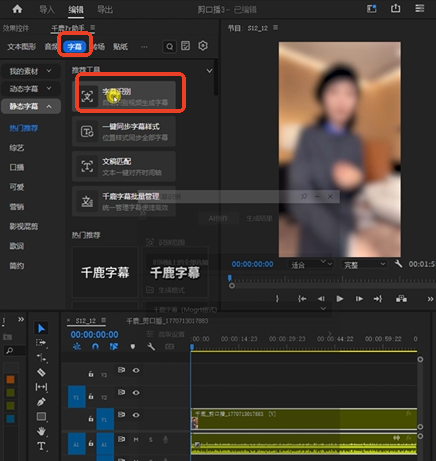Collapse the 推荐工具 section chevron
Screen dimensions: 436x461
coord(209,71)
